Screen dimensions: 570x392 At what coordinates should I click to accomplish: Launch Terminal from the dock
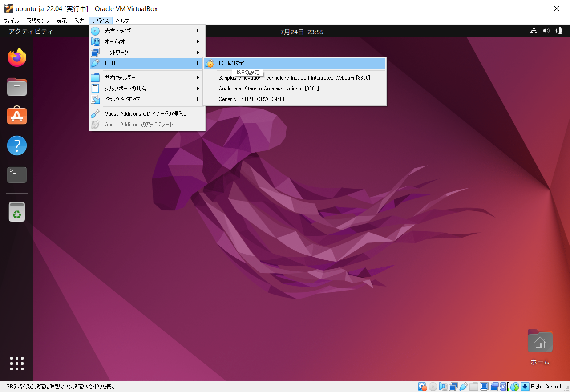pos(17,175)
